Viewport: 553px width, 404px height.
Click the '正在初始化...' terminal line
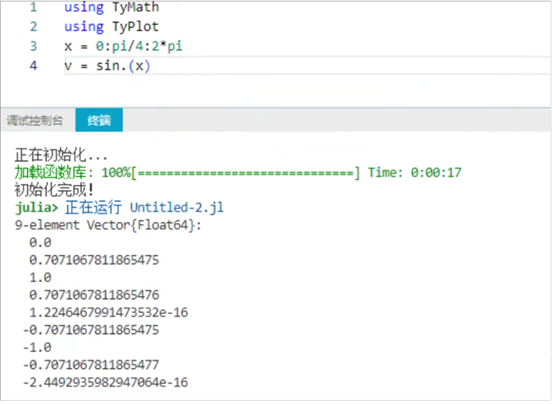point(61,155)
